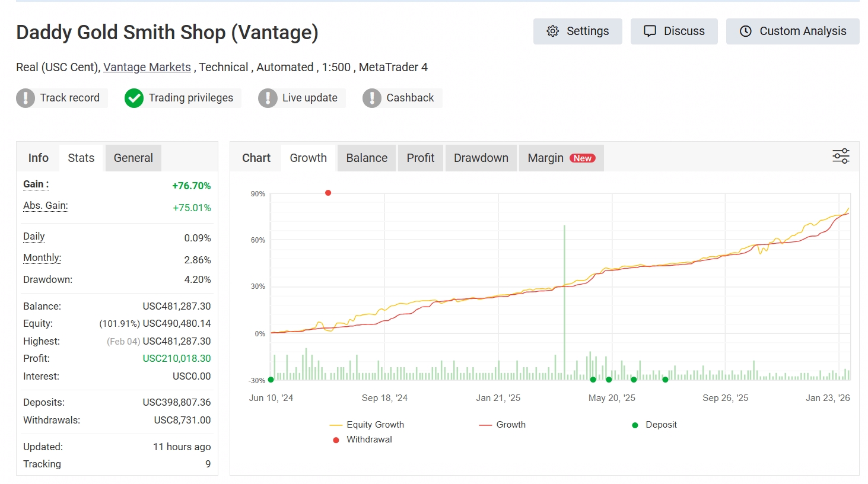
Task: Click the underlined Gain label
Action: click(x=35, y=184)
